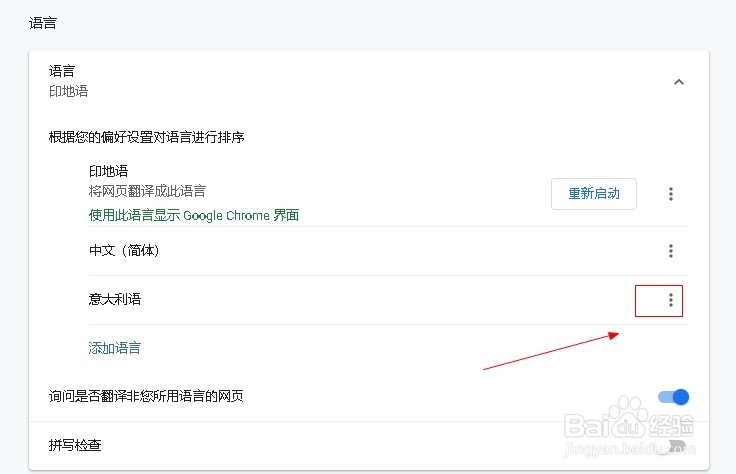
Task: Click the 询问是否翻译非您所用语言的网页 label
Action: (x=146, y=396)
